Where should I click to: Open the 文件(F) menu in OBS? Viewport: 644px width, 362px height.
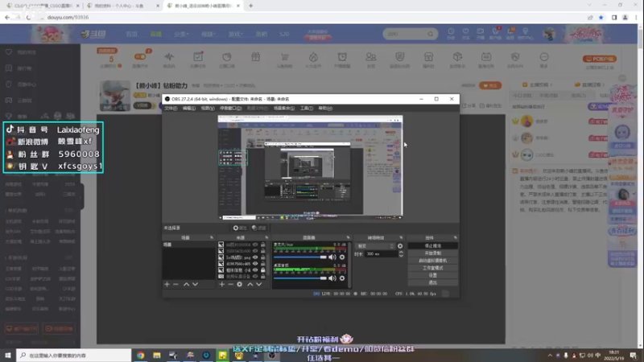click(x=171, y=109)
